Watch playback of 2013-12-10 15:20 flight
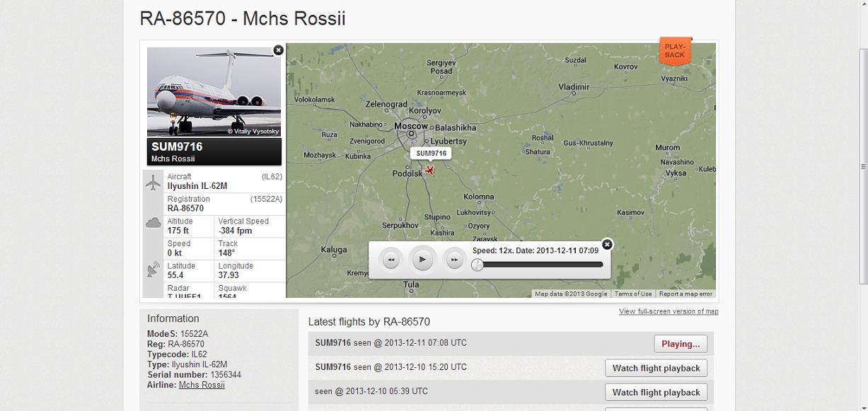The width and height of the screenshot is (868, 411). point(656,368)
